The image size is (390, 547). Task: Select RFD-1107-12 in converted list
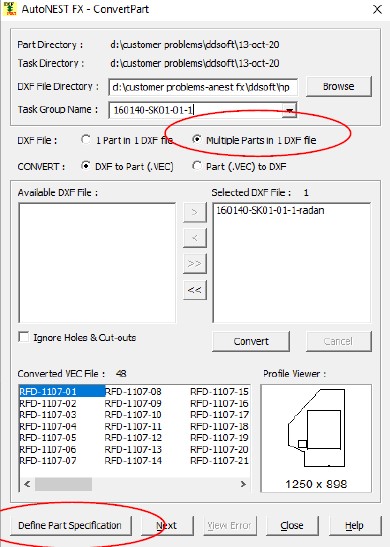[x=133, y=438]
